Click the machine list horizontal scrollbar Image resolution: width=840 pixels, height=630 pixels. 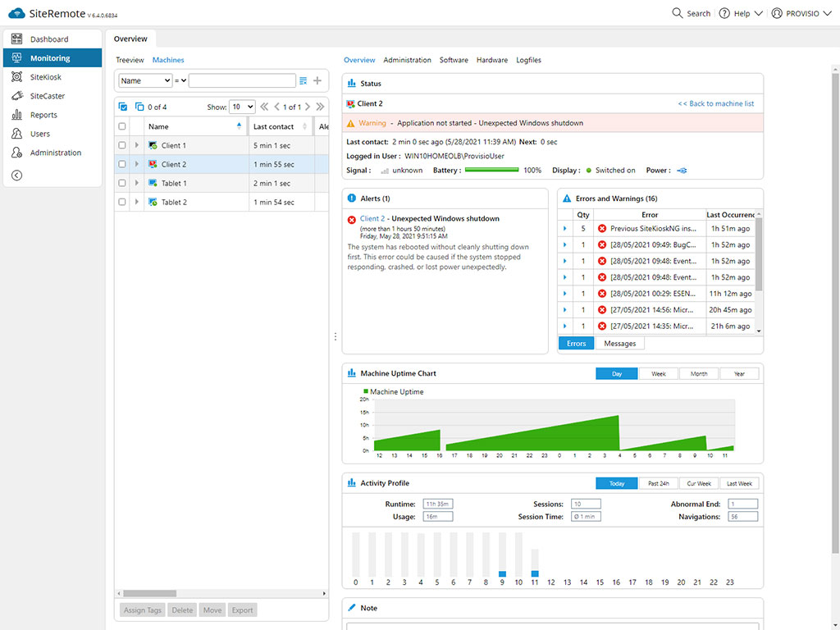[x=150, y=593]
